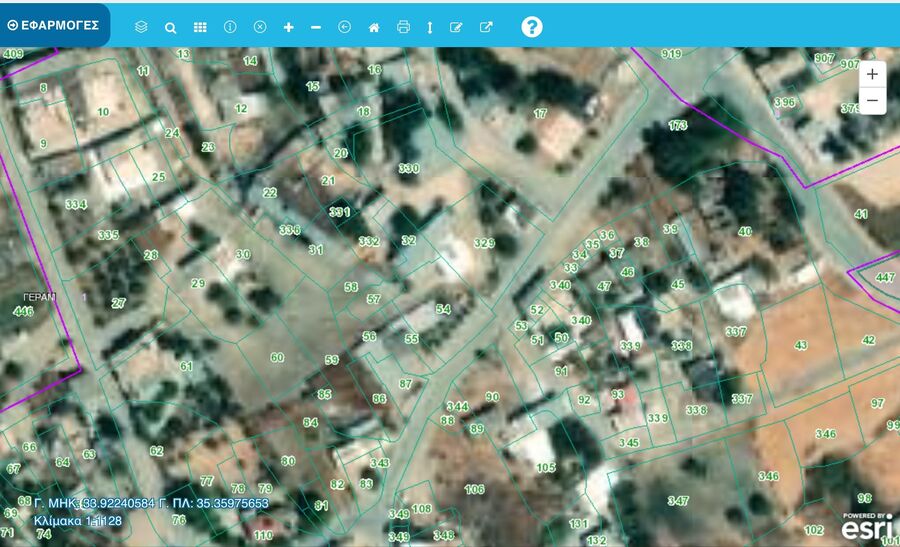
Task: Open the help question mark
Action: click(532, 27)
